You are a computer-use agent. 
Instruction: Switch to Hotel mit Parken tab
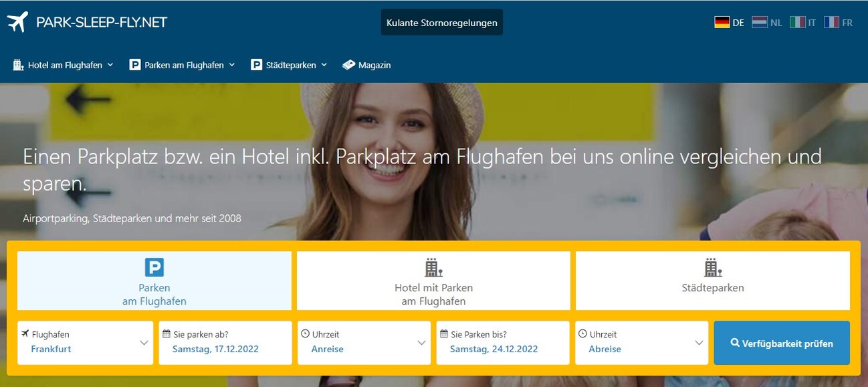(x=433, y=295)
